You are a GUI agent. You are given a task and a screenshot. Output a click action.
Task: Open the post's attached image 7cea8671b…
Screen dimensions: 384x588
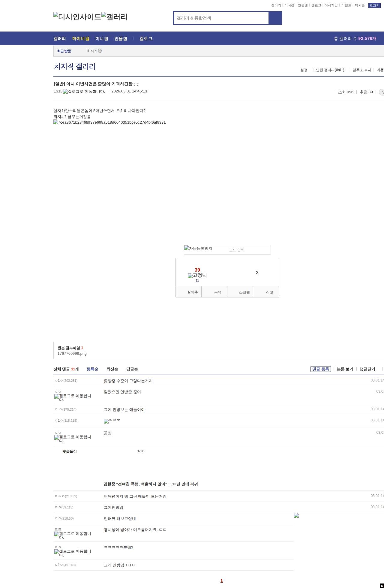[x=109, y=122]
